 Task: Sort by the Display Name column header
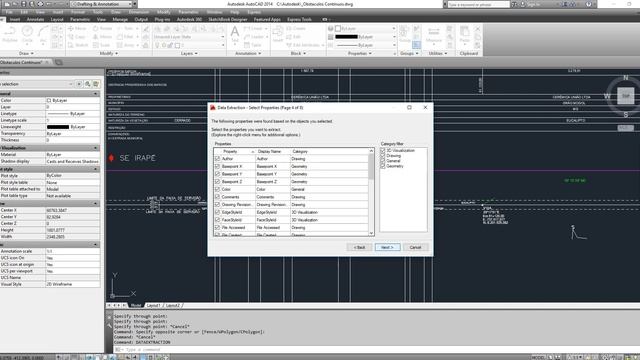click(273, 151)
